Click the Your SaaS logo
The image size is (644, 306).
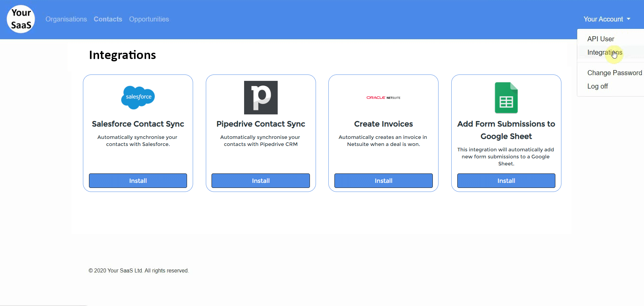tap(21, 19)
